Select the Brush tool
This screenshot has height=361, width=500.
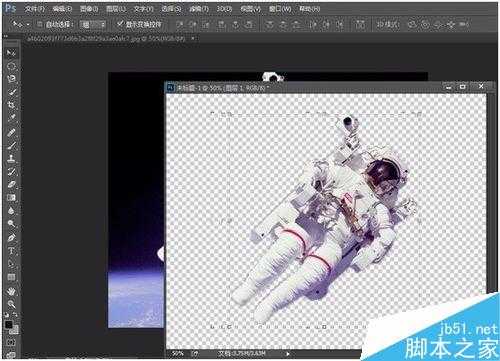[11, 145]
